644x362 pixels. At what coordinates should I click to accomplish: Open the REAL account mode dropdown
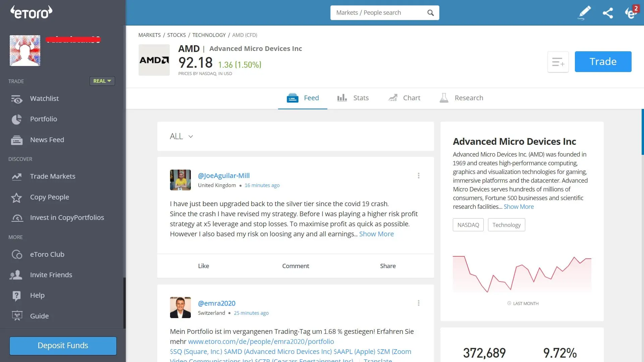[x=102, y=81]
